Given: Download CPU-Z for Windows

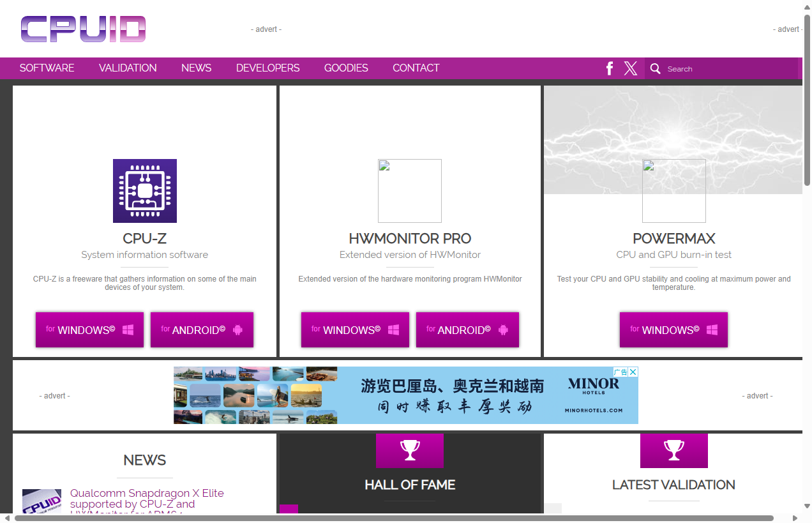Looking at the screenshot, I should pos(89,330).
